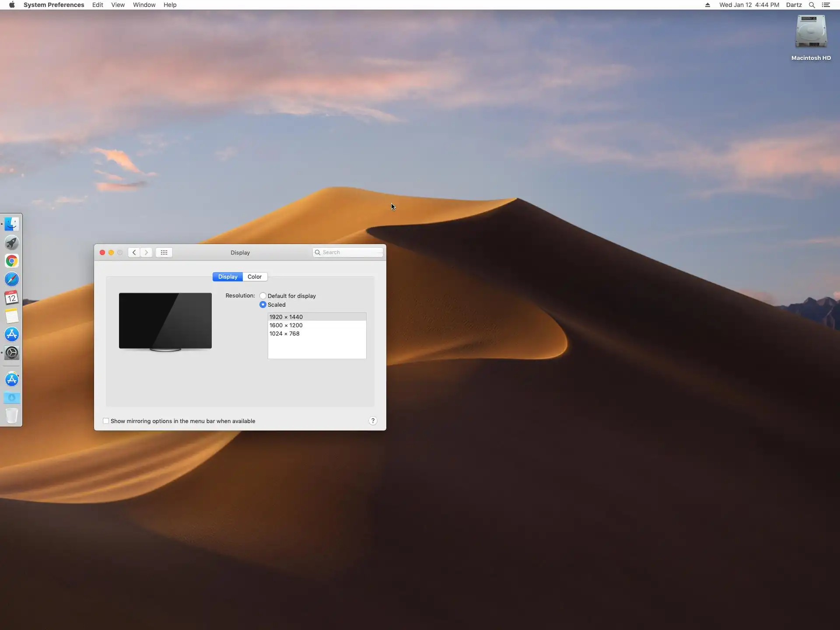Open Notification Center list icon
The image size is (840, 630).
click(826, 5)
